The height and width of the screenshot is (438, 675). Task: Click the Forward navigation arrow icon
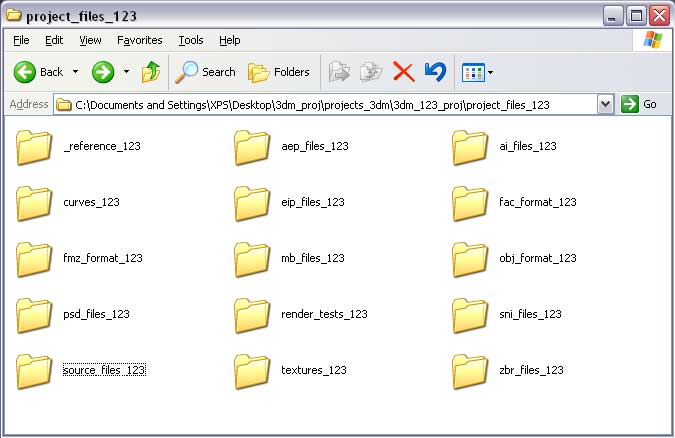[x=103, y=72]
